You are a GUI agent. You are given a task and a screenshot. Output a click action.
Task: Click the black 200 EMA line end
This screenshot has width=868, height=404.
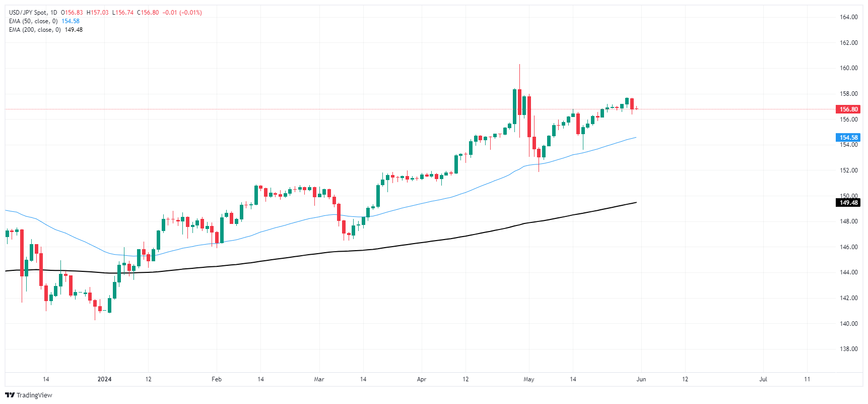pyautogui.click(x=636, y=203)
